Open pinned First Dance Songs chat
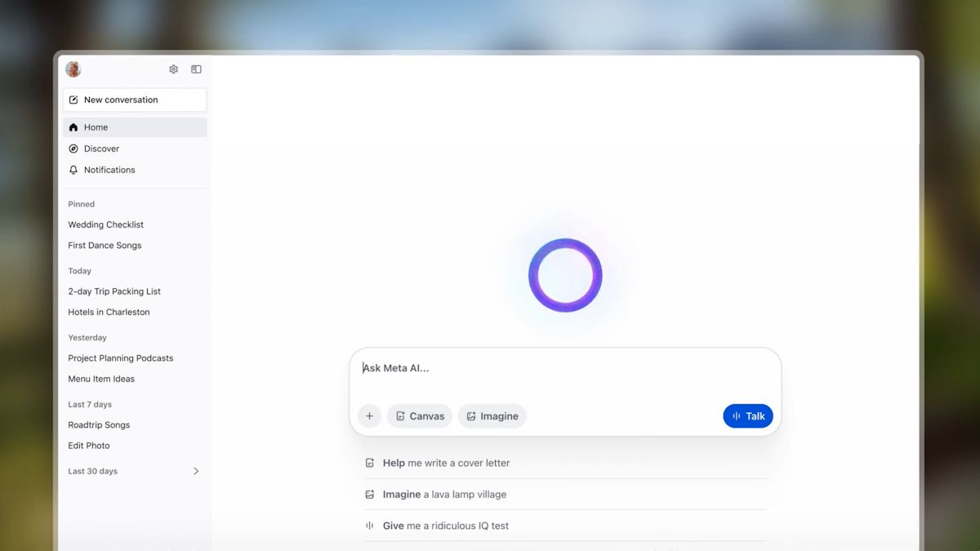Image resolution: width=980 pixels, height=551 pixels. pos(105,245)
